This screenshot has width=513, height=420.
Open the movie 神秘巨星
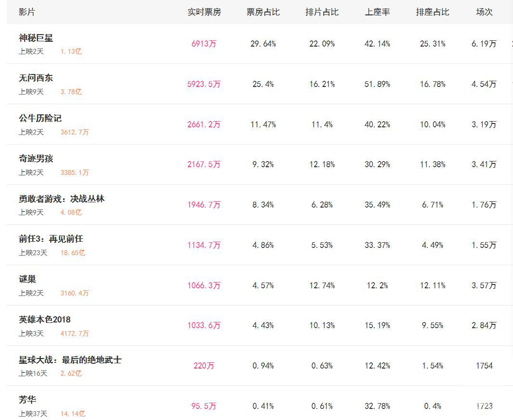[x=36, y=38]
